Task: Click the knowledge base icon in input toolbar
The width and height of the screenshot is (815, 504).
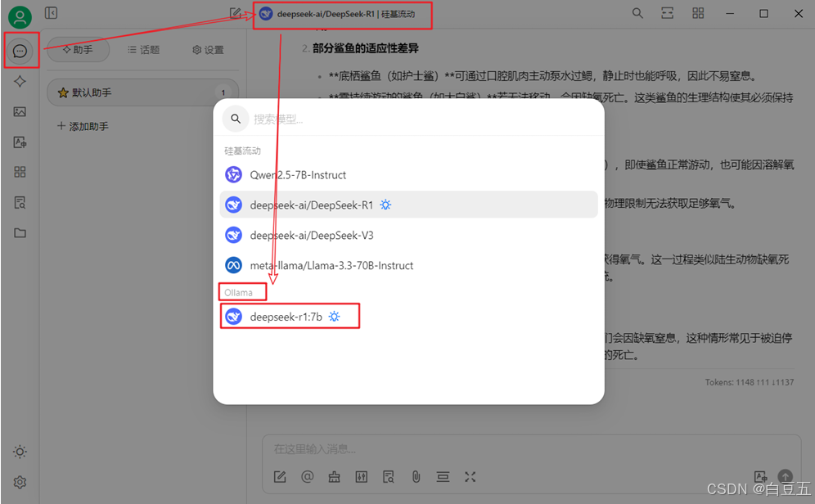Action: tap(388, 477)
